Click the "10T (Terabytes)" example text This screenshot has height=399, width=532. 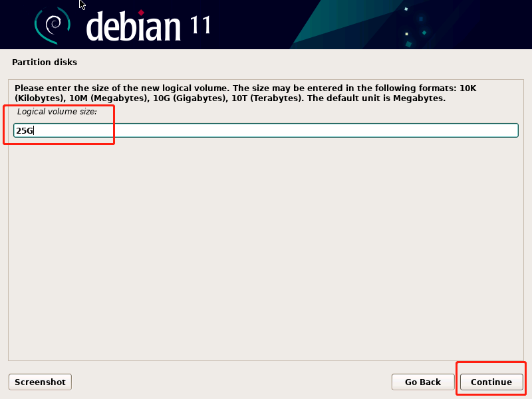point(268,98)
